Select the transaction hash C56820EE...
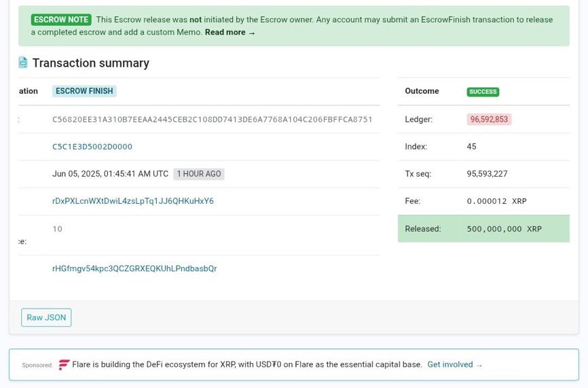588x388 pixels. click(x=213, y=120)
